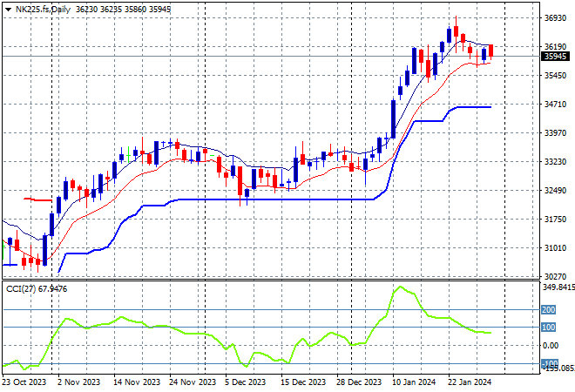Click the NK225.fs,Daily chart title

click(x=43, y=10)
